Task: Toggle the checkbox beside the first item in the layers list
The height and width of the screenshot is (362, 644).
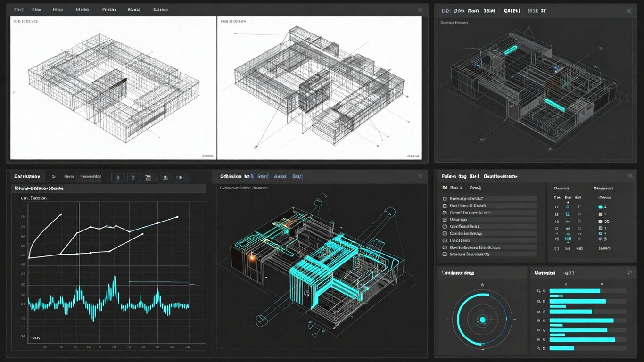Action: (445, 198)
